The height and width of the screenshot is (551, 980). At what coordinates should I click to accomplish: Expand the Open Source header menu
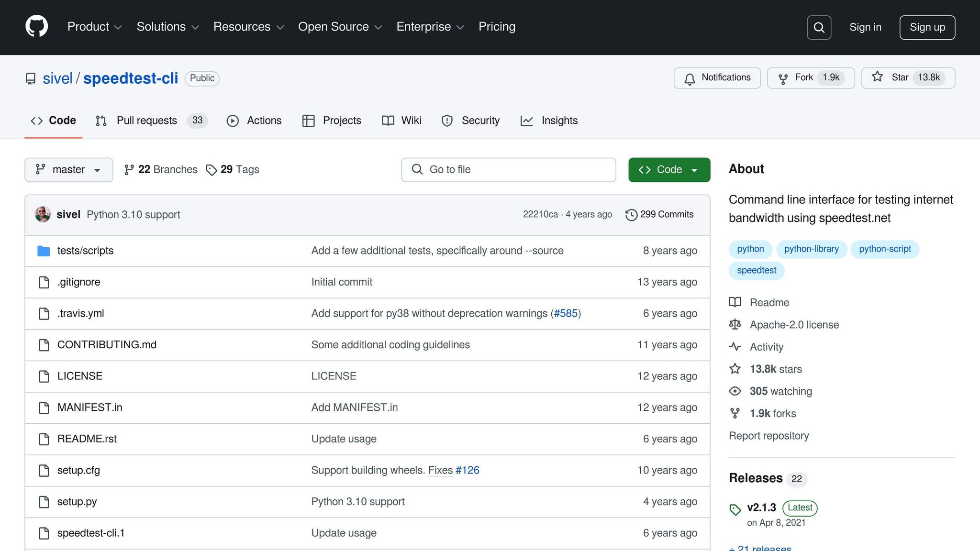pyautogui.click(x=340, y=27)
